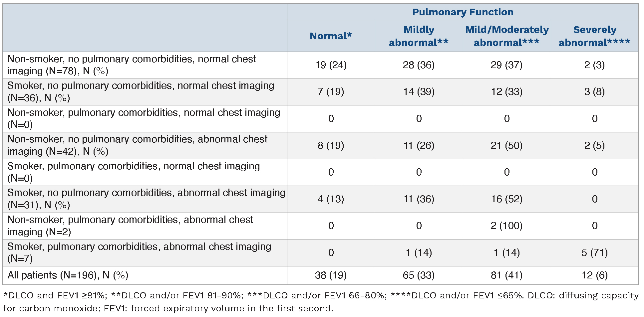
Task: Select the cell showing 5 (71)
Action: (x=594, y=252)
